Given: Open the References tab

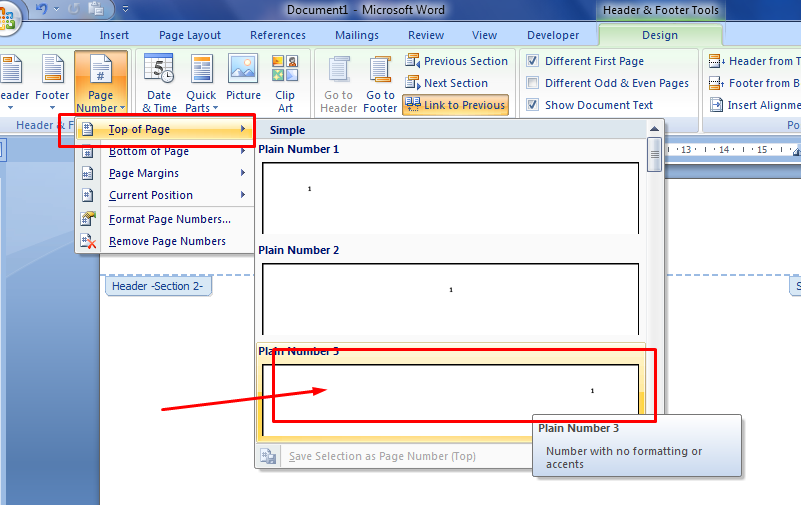Looking at the screenshot, I should click(278, 35).
